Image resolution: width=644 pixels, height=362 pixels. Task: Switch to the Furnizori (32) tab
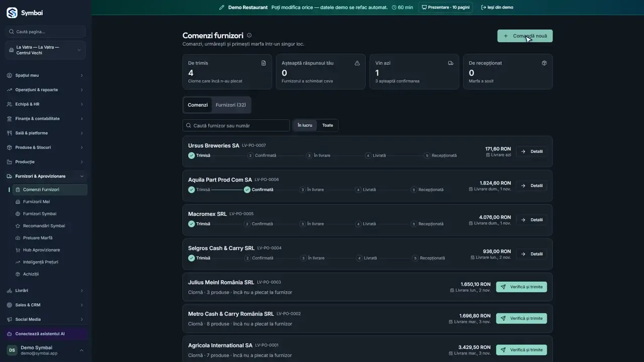point(231,105)
